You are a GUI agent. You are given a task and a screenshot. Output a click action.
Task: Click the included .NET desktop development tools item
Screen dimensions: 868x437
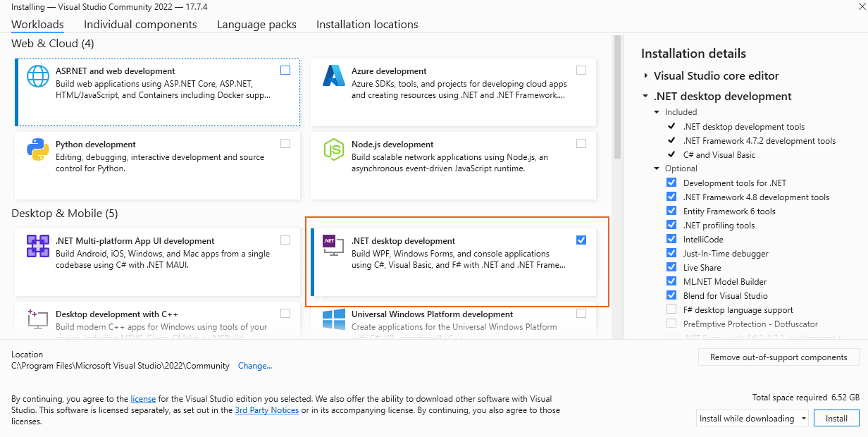[x=744, y=127]
